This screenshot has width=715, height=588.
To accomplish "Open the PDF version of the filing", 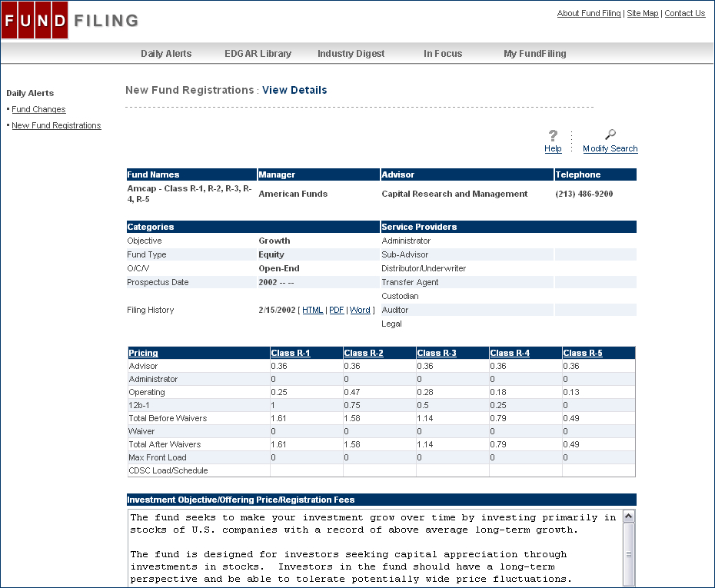I will 337,310.
